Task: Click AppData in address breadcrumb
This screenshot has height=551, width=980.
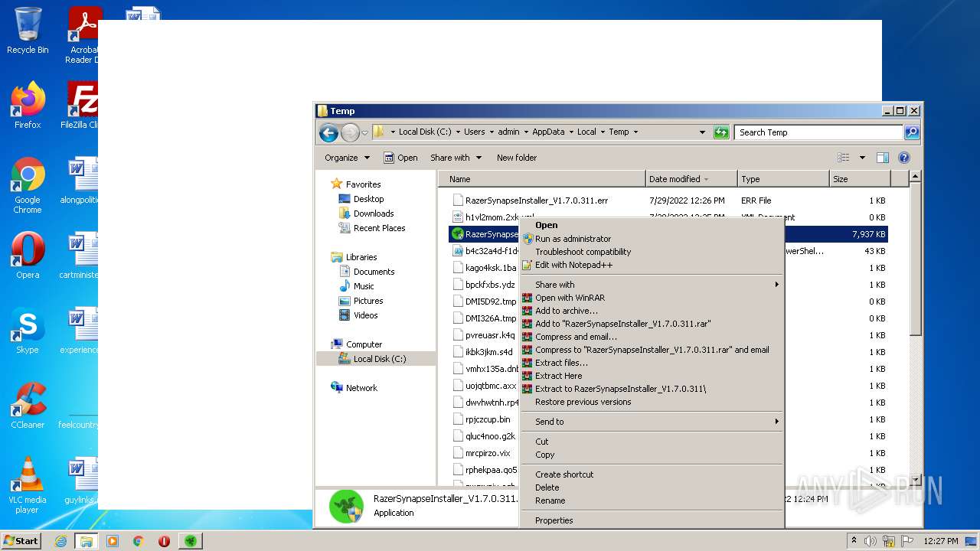Action: (x=548, y=132)
